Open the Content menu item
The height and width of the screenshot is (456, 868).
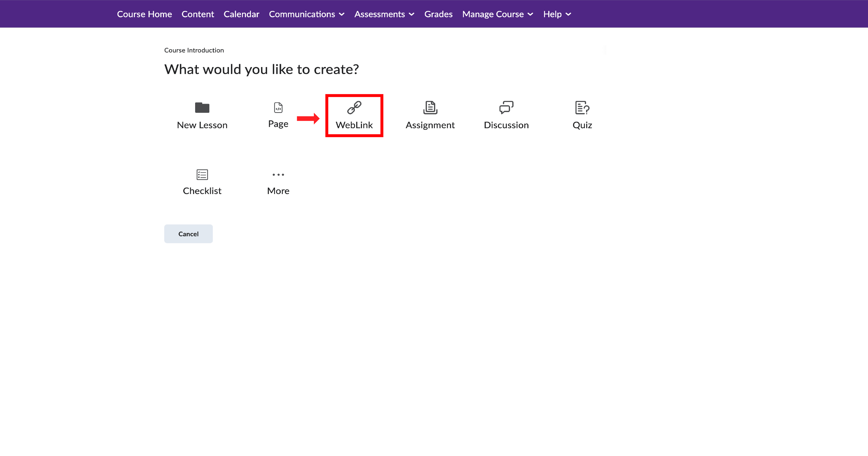pos(198,14)
